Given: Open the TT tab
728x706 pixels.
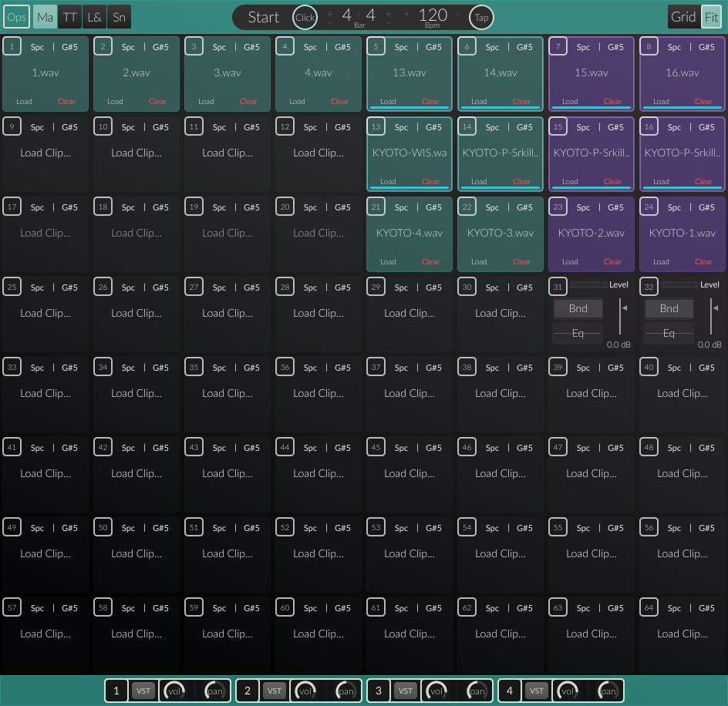Looking at the screenshot, I should pos(69,17).
